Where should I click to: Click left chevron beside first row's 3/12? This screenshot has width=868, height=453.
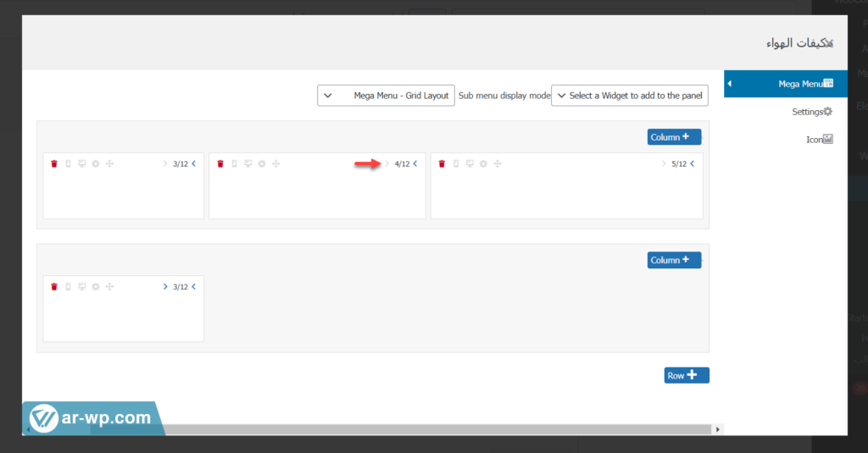(194, 163)
